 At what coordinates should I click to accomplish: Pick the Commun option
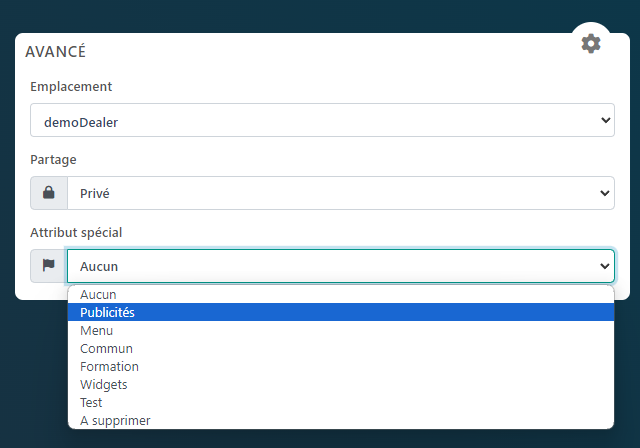[106, 349]
